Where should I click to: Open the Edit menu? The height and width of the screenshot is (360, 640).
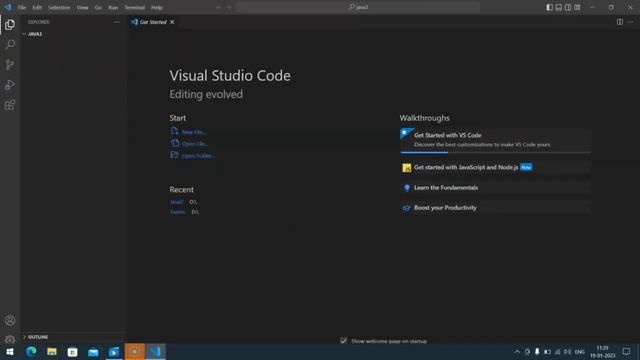(37, 7)
